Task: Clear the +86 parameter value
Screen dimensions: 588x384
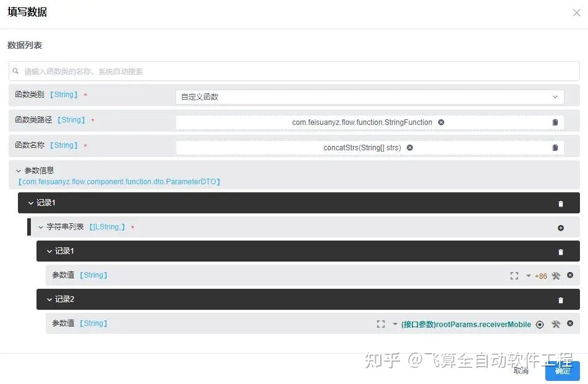Action: point(570,275)
